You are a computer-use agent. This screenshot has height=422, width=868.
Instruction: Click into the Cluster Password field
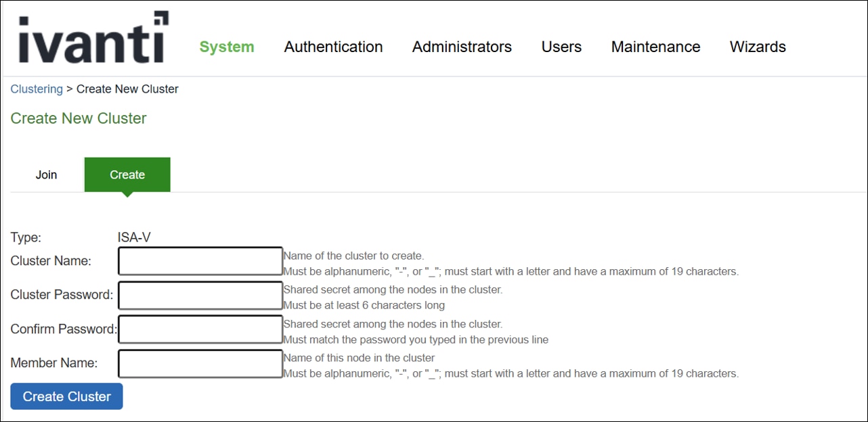[x=200, y=295]
